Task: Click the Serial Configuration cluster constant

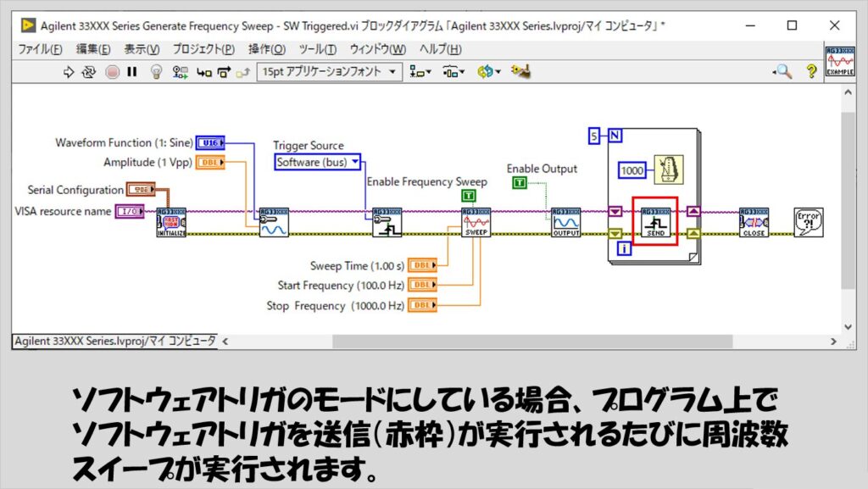Action: click(x=141, y=190)
